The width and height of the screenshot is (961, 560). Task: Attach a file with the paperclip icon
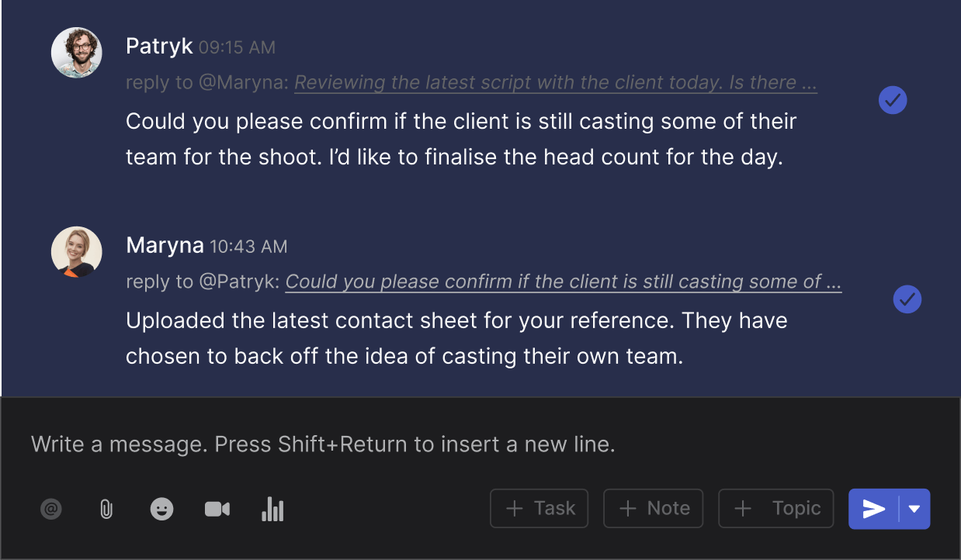[106, 510]
